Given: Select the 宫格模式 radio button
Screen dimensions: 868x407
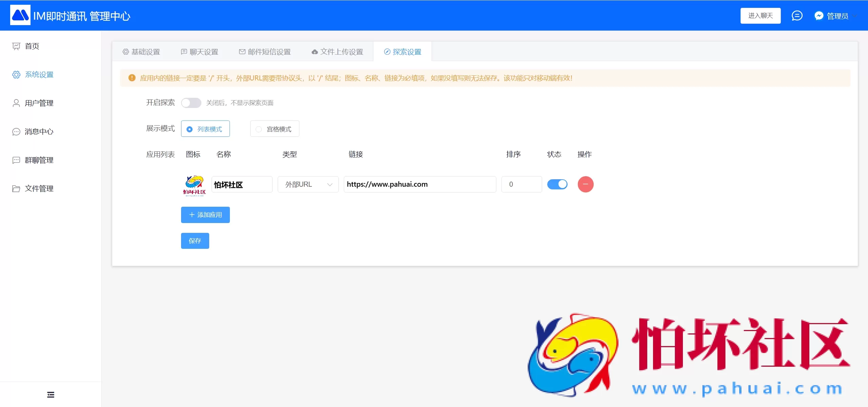Looking at the screenshot, I should [258, 129].
